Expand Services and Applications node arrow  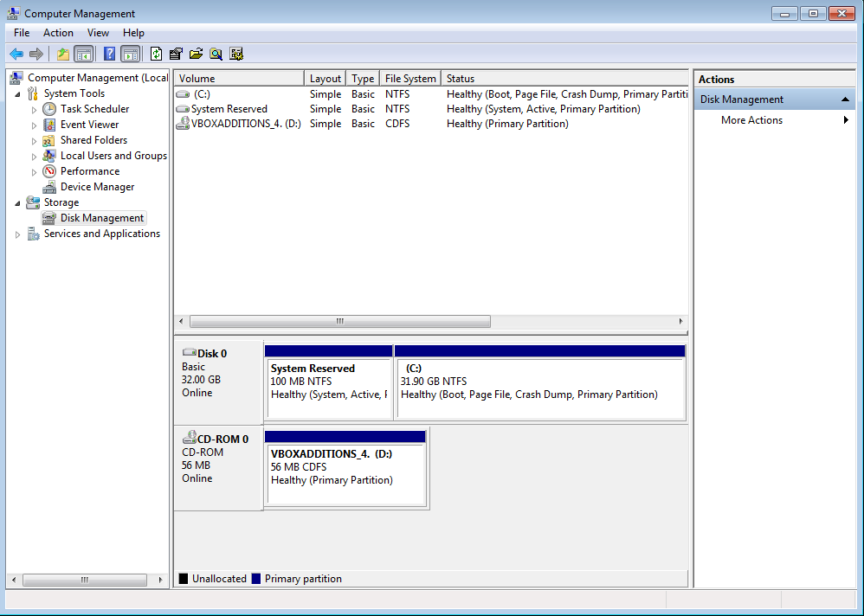click(x=17, y=234)
